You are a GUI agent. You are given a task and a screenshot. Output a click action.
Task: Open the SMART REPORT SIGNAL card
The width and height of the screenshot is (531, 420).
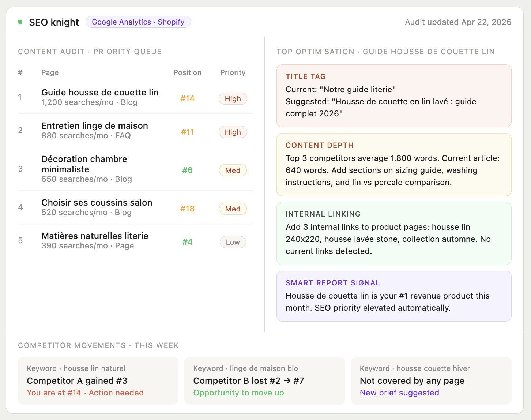pos(394,296)
